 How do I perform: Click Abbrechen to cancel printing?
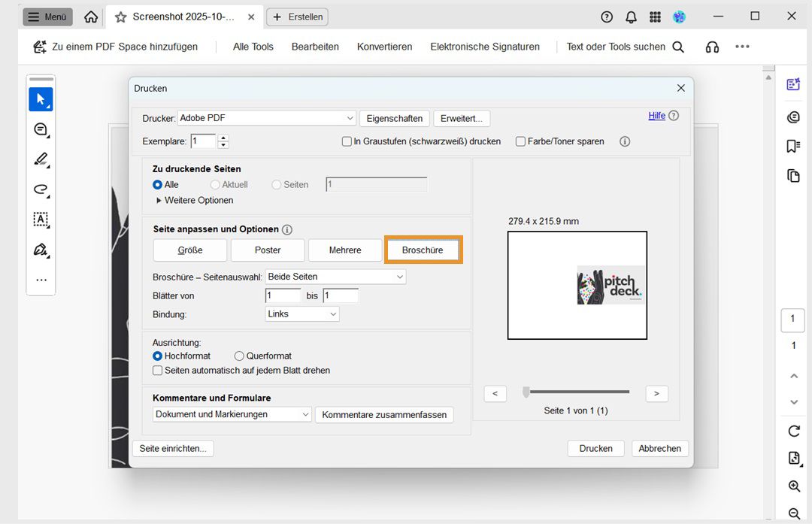(x=660, y=448)
